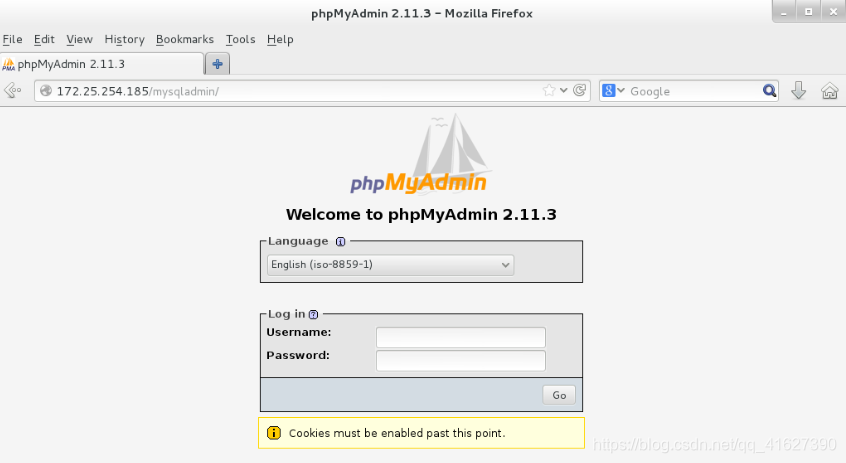Viewport: 846px width, 463px height.
Task: Select the phpMyAdmin 2.11.3 tab
Action: pos(102,64)
